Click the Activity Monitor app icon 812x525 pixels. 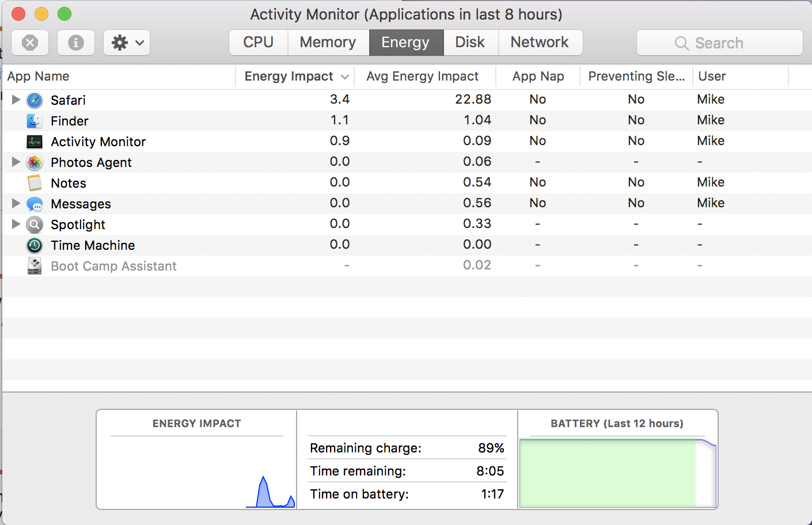35,142
